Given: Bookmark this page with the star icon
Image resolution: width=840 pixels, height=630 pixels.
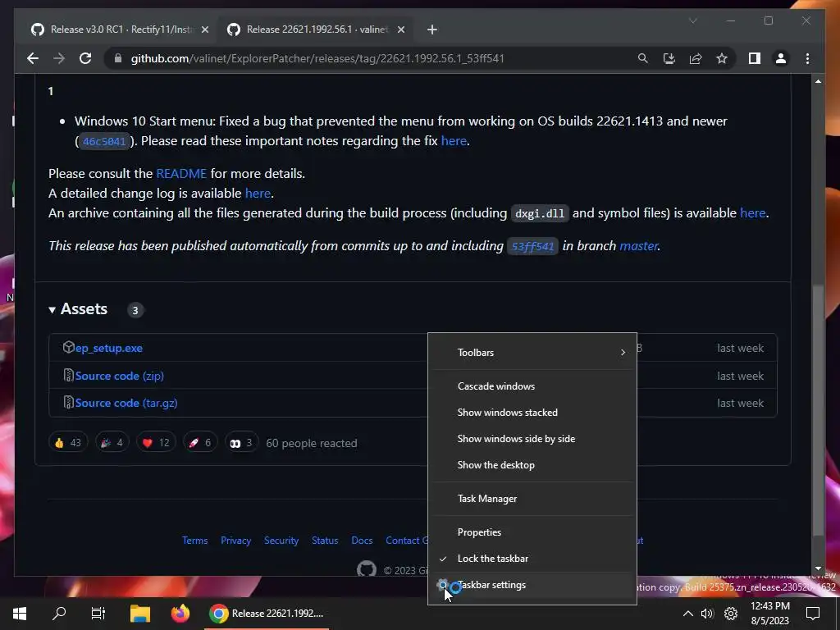Looking at the screenshot, I should click(x=722, y=58).
